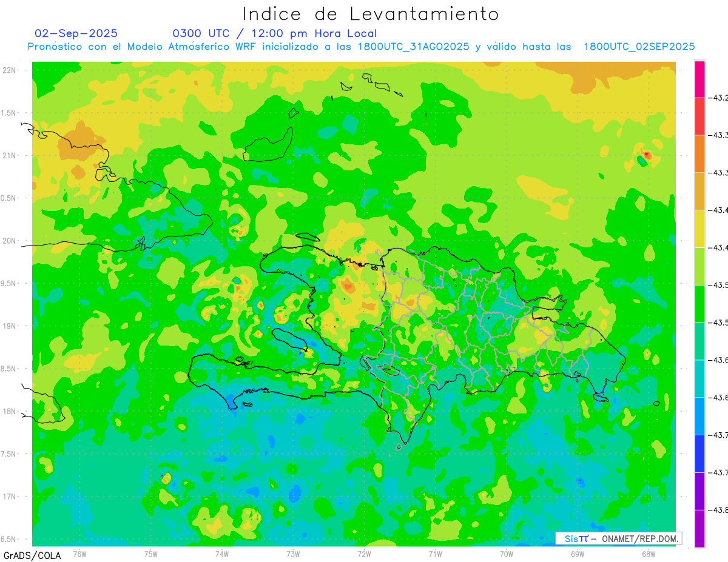Click the '72W' longitude label

(x=364, y=554)
